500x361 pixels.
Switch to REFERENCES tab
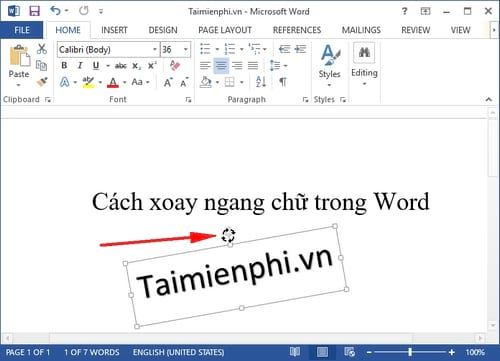click(297, 30)
